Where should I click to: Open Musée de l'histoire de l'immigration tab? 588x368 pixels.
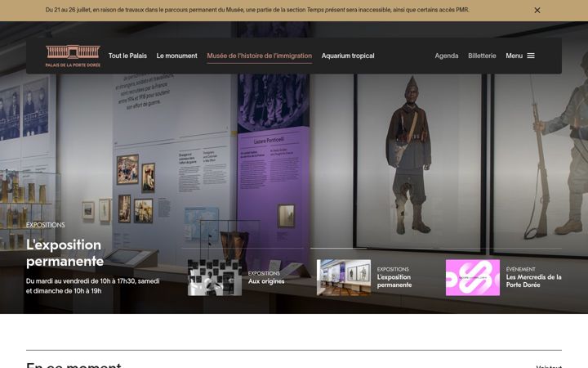pos(259,56)
